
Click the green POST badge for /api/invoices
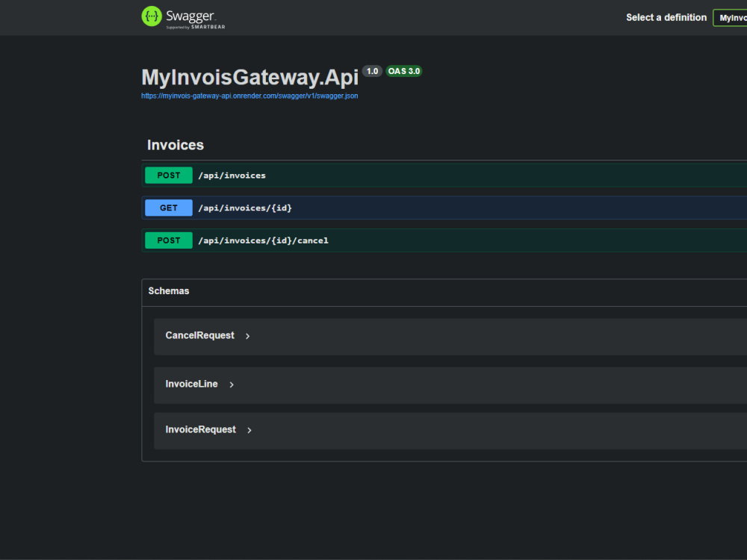(169, 175)
